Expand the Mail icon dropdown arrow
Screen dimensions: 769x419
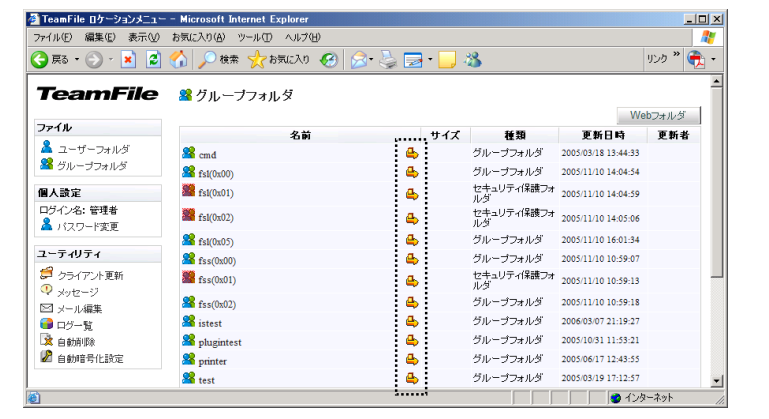(372, 59)
